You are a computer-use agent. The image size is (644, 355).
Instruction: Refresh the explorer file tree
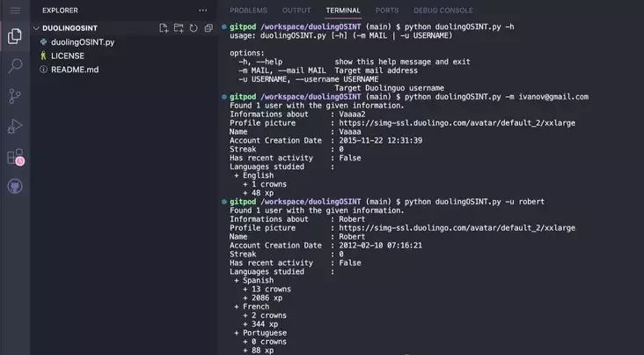tap(194, 28)
